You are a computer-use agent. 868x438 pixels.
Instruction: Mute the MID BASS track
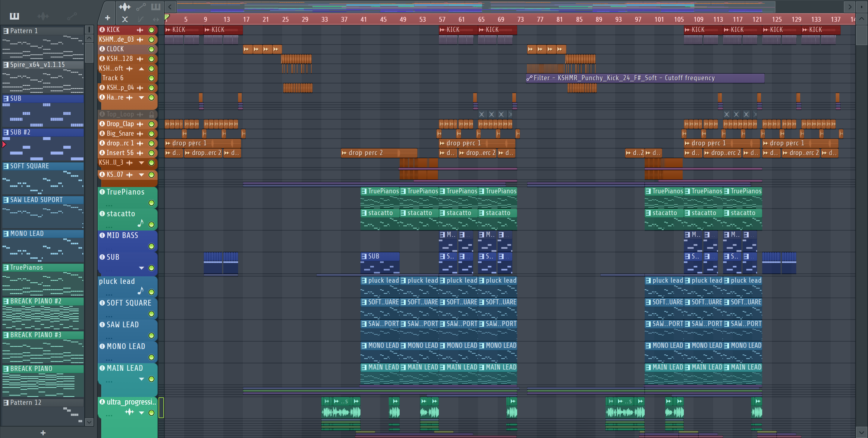[152, 246]
